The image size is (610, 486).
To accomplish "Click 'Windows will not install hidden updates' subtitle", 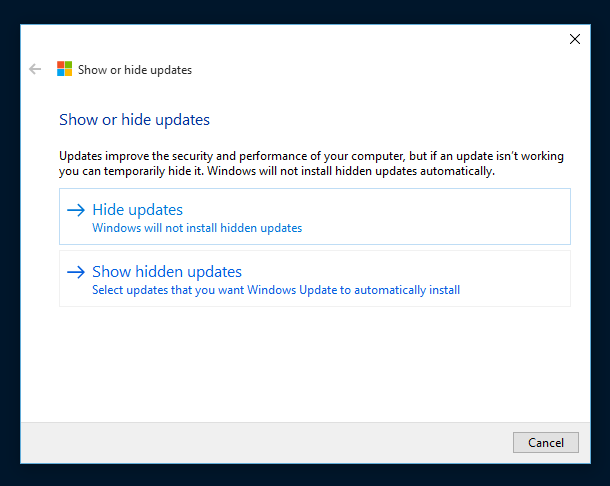I will pyautogui.click(x=197, y=228).
